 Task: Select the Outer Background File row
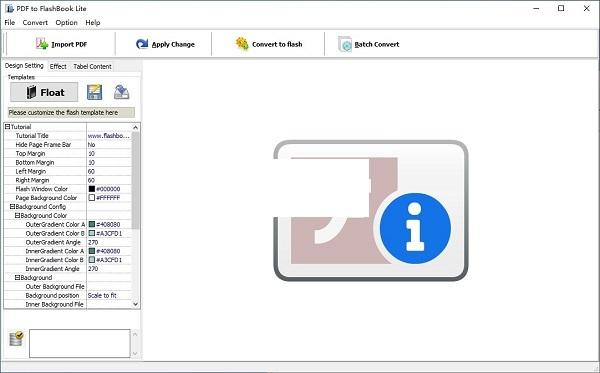coord(68,287)
